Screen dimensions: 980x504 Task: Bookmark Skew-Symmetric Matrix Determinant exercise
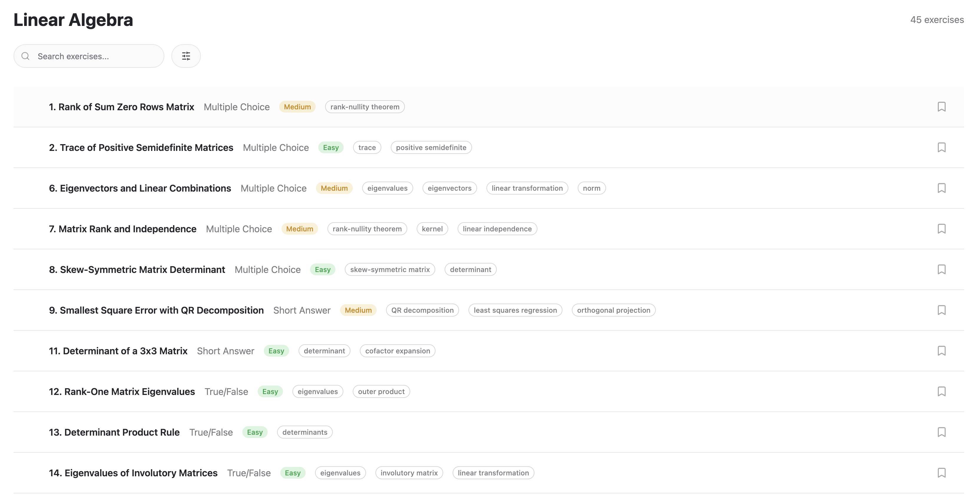click(942, 269)
